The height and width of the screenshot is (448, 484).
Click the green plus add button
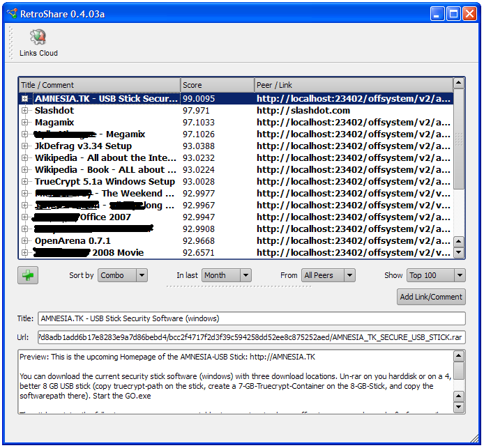pyautogui.click(x=28, y=275)
